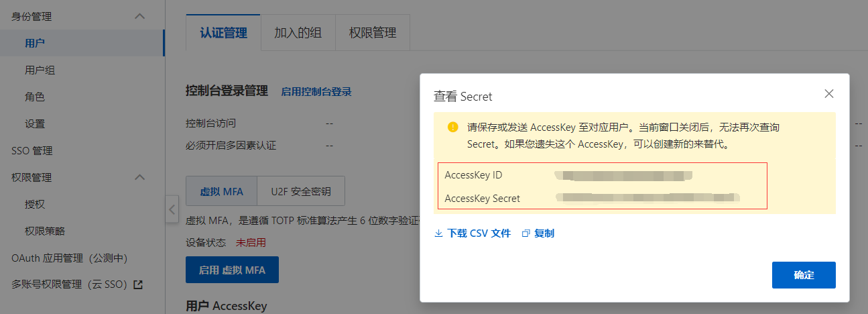Viewport: 868px width, 314px height.
Task: Click the 启用 虚拟 MFA button
Action: [232, 270]
